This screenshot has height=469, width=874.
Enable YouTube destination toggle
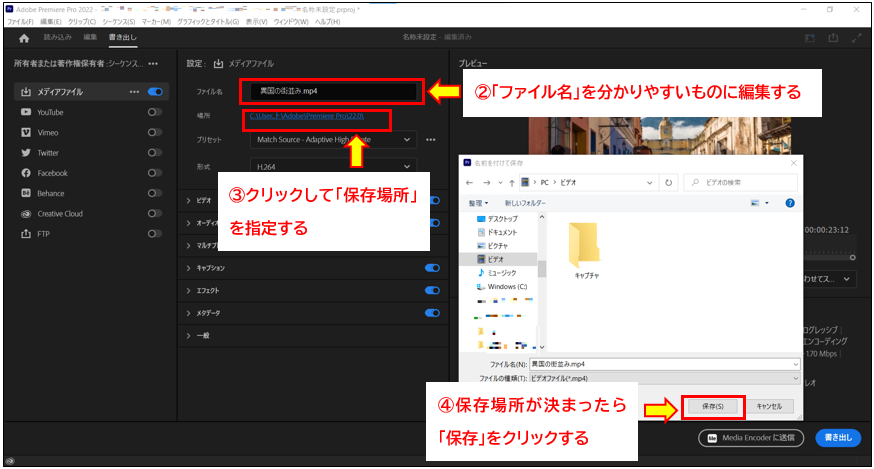pos(155,112)
